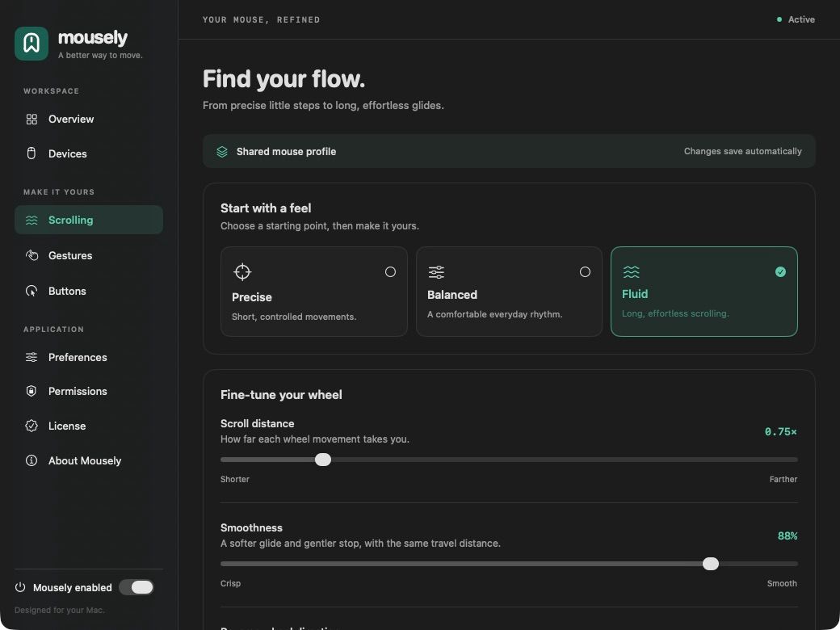The image size is (840, 630).
Task: Click the mousely brand name text
Action: [93, 38]
